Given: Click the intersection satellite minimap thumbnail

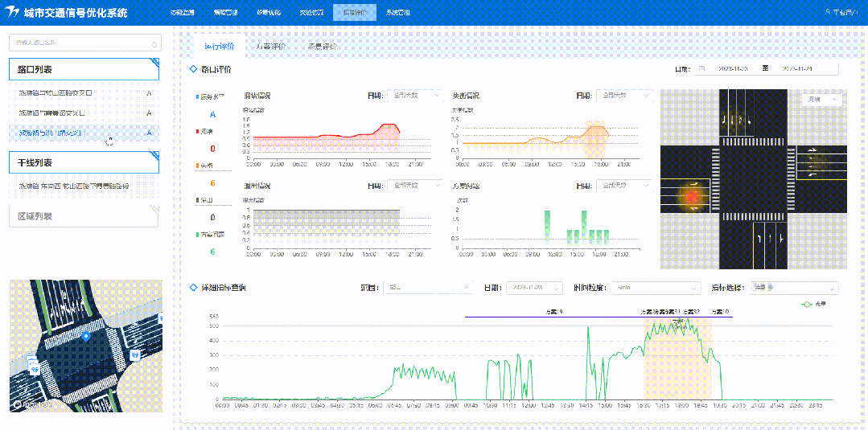Looking at the screenshot, I should click(x=86, y=346).
